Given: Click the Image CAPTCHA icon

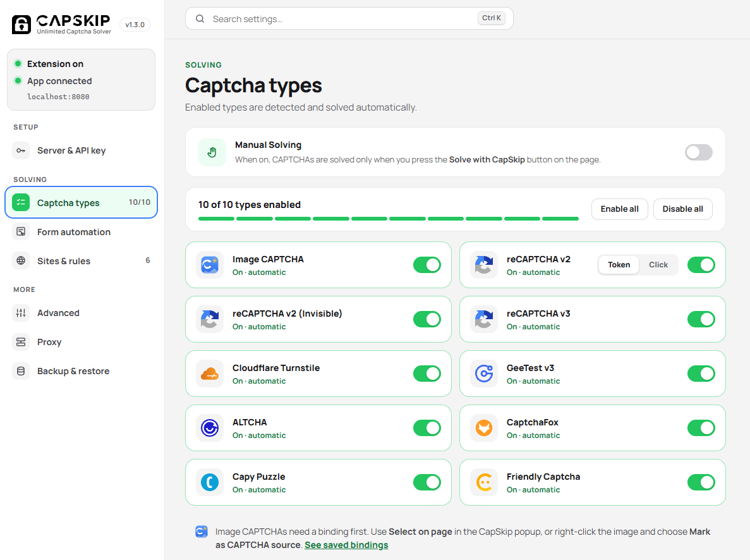Looking at the screenshot, I should [210, 265].
